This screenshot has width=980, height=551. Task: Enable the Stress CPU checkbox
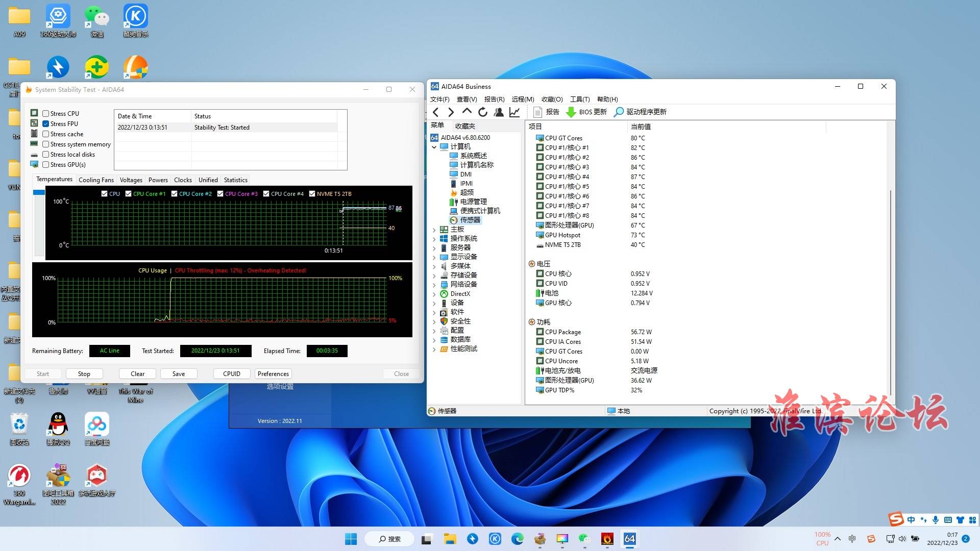click(46, 114)
